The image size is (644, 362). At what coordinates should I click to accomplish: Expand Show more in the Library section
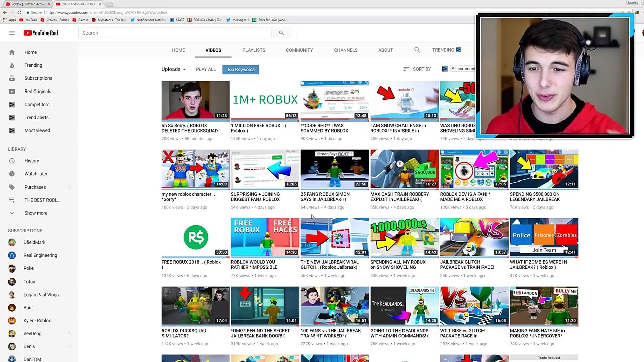36,213
